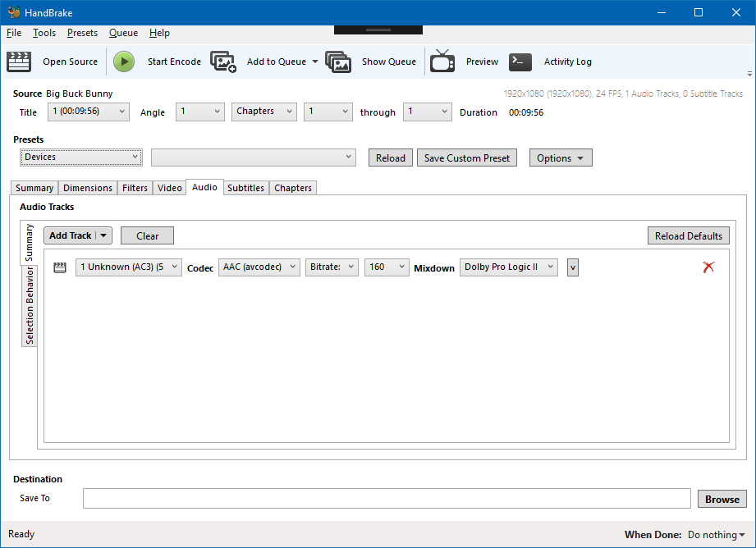Open the empty preset selection dropdown

point(254,158)
